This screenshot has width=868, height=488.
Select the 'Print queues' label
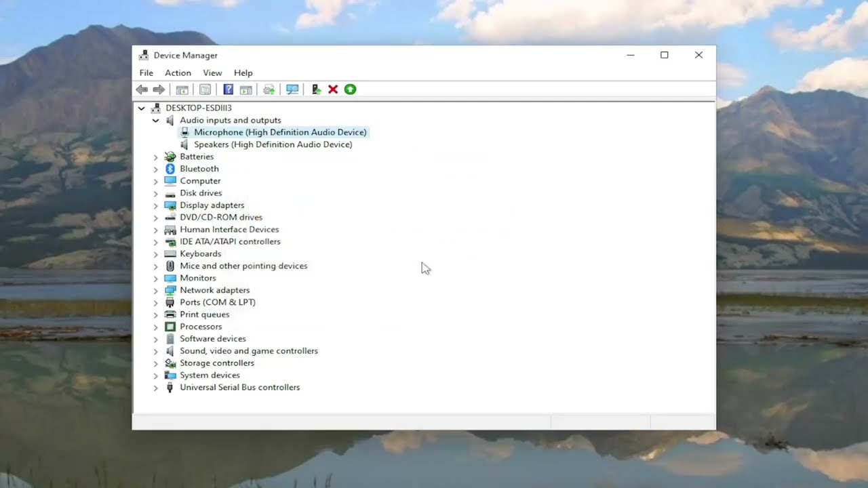[x=205, y=314]
